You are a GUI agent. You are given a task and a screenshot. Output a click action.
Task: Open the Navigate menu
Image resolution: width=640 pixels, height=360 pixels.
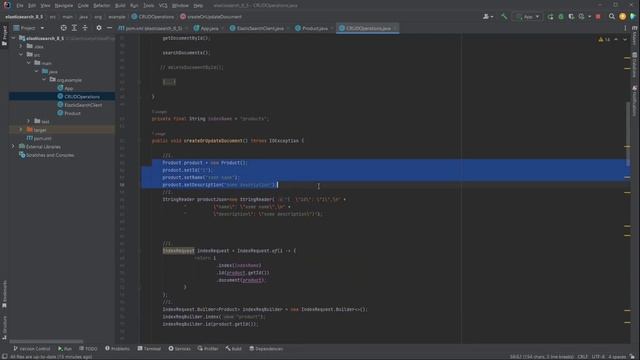pyautogui.click(x=64, y=6)
